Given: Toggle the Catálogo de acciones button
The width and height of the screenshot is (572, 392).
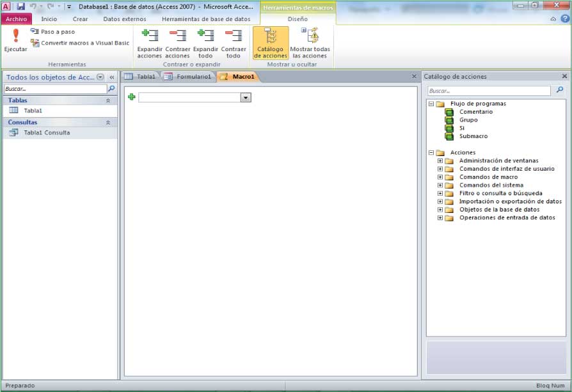Looking at the screenshot, I should (x=270, y=43).
